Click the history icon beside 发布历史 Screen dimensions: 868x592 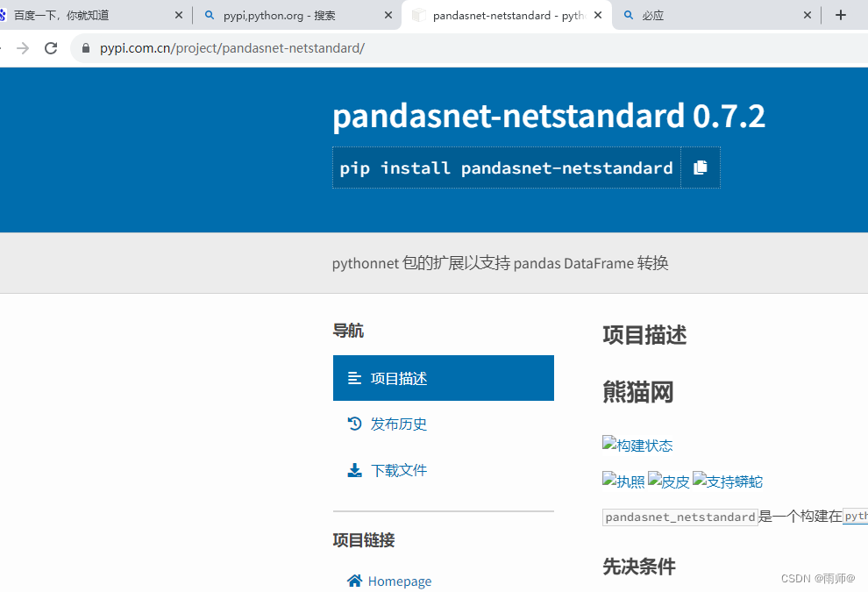[355, 424]
